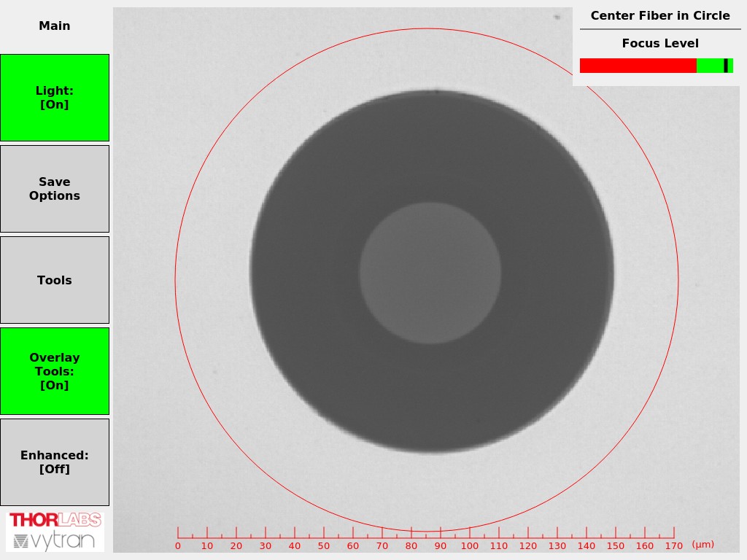Screen dimensions: 747x560
Task: Click the green section of focus bar
Action: pyautogui.click(x=709, y=66)
